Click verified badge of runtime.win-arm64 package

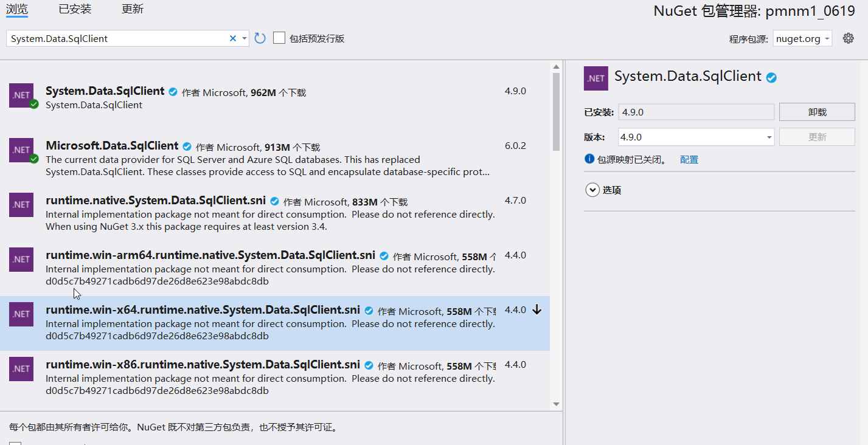384,256
